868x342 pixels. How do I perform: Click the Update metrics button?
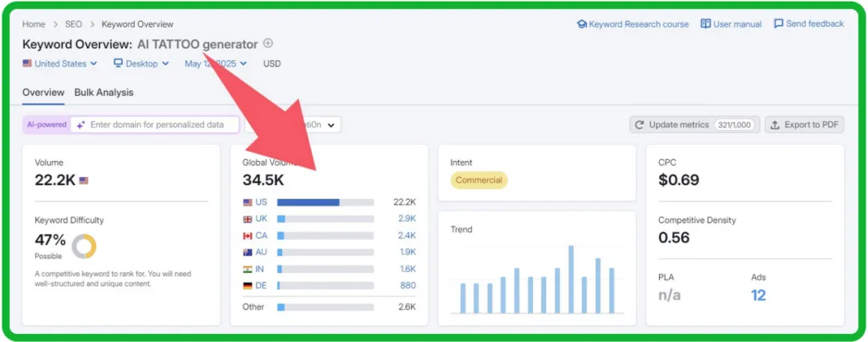coord(694,125)
